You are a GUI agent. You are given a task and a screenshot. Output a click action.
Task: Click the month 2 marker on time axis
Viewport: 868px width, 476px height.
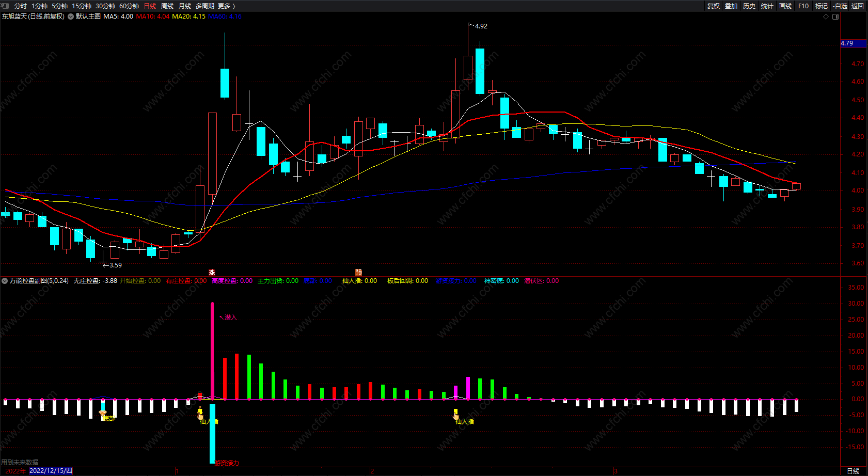372,471
